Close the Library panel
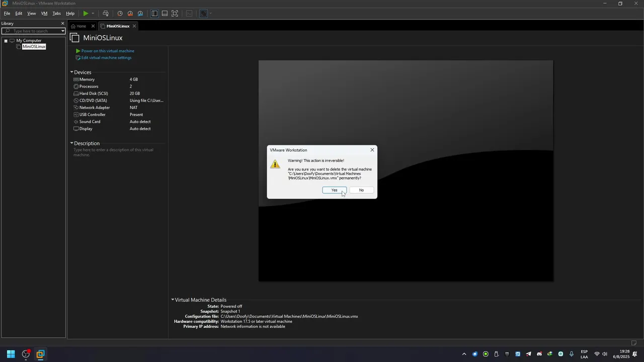The width and height of the screenshot is (644, 362). 63,24
